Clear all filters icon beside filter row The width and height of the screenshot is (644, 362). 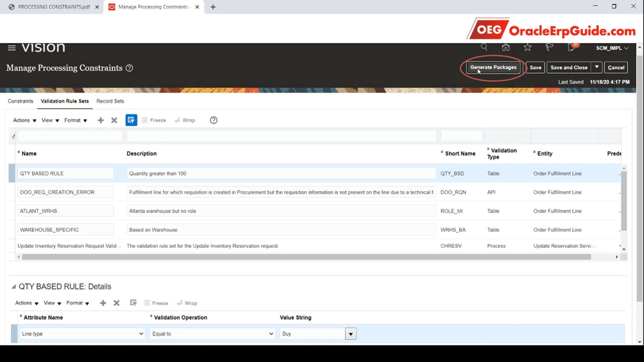(13, 136)
